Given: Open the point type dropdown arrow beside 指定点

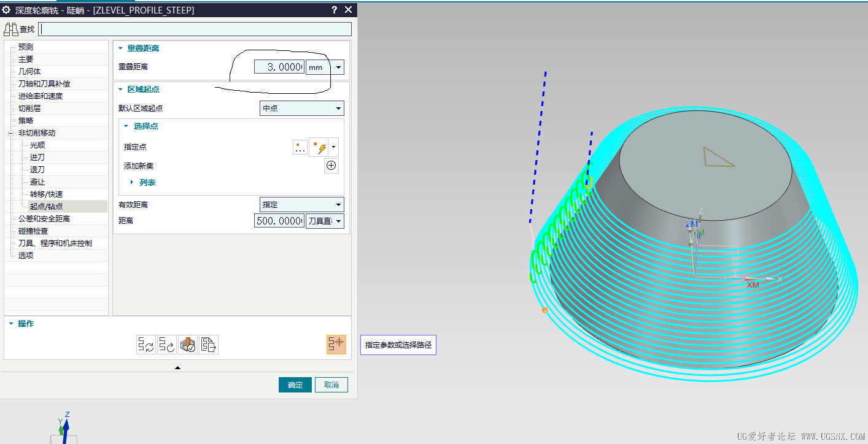Looking at the screenshot, I should (334, 147).
